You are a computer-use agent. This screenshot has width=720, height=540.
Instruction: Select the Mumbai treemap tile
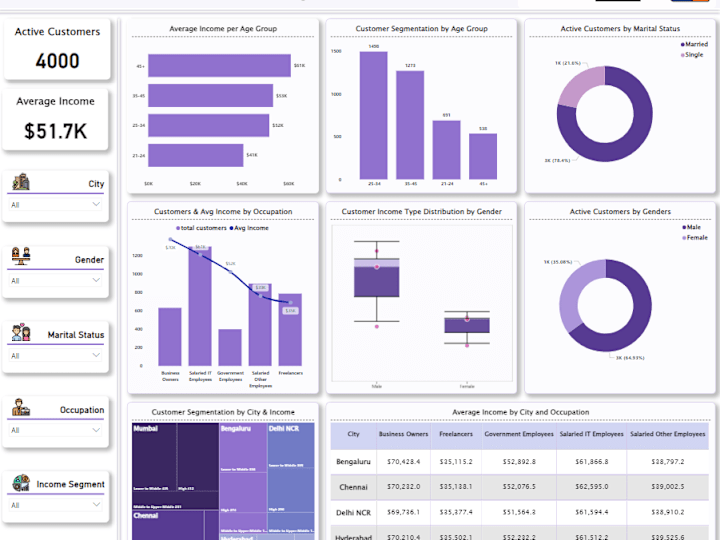[x=175, y=466]
